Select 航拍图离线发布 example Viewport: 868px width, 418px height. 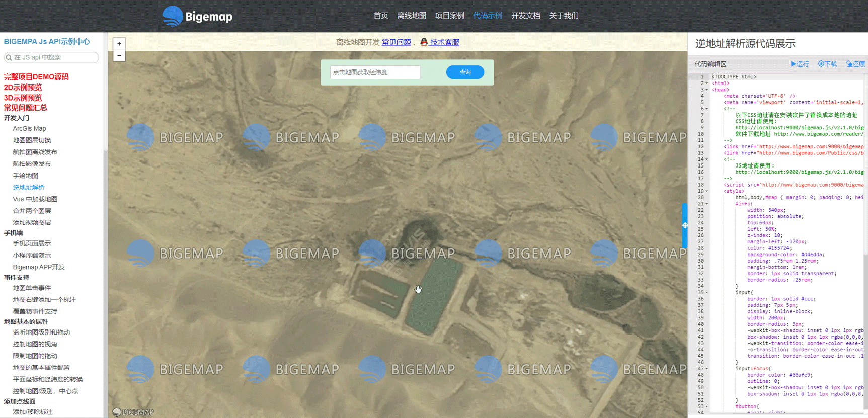click(35, 152)
